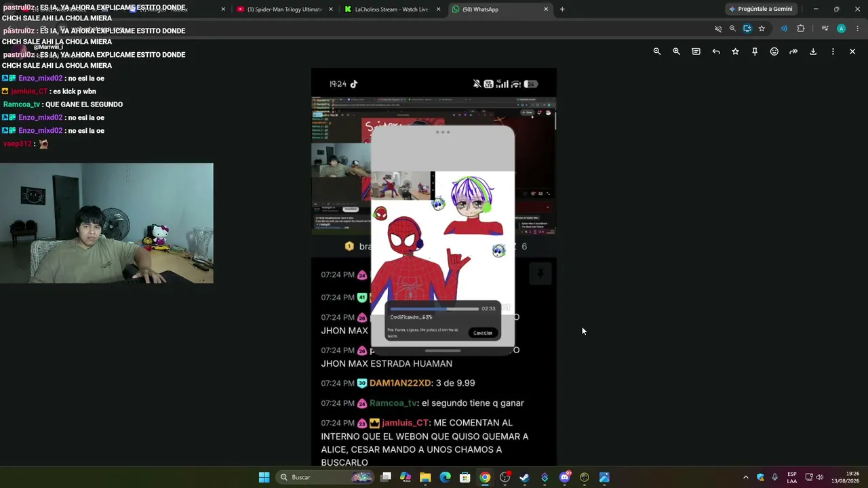This screenshot has height=488, width=868.
Task: Open a new Chrome tab
Action: point(562,9)
